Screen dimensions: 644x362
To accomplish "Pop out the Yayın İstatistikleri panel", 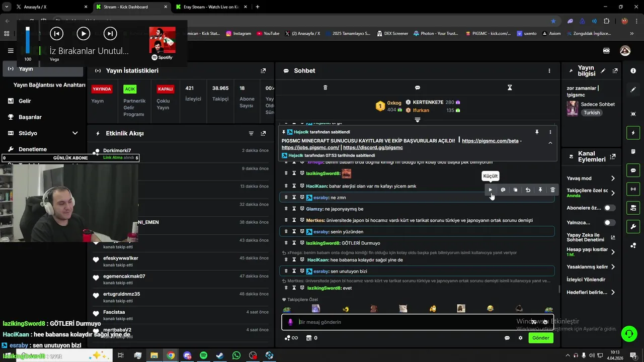I will click(x=263, y=71).
